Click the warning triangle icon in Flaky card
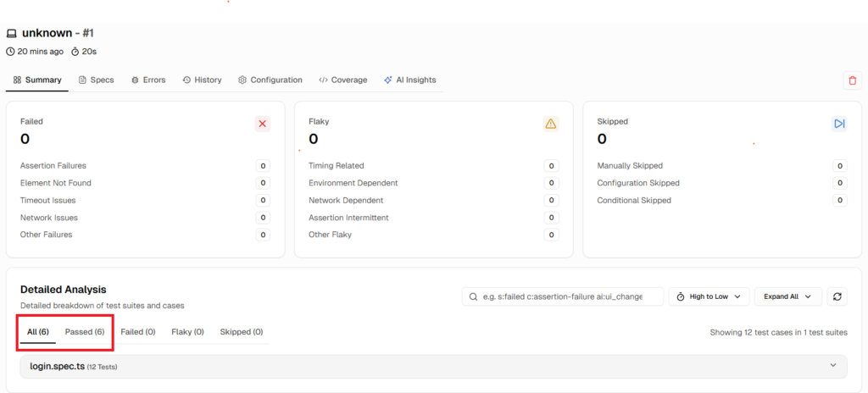The image size is (868, 393). click(x=551, y=124)
